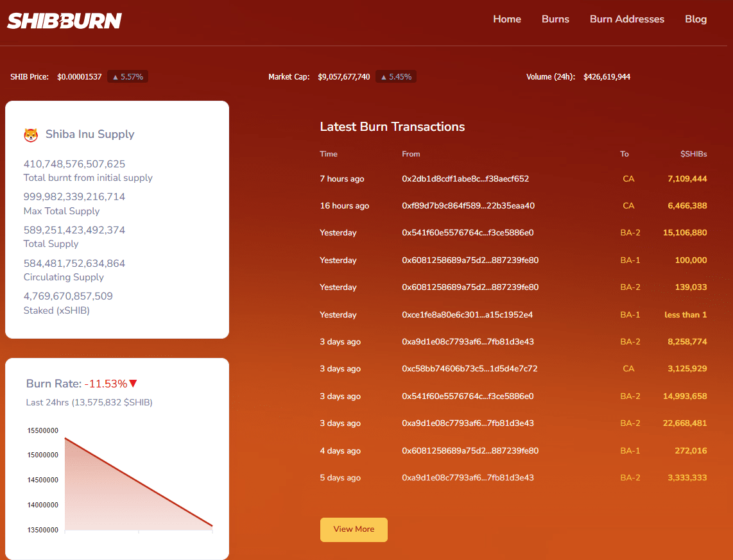
Task: Click the 24h volume $426,619,944
Action: (607, 76)
